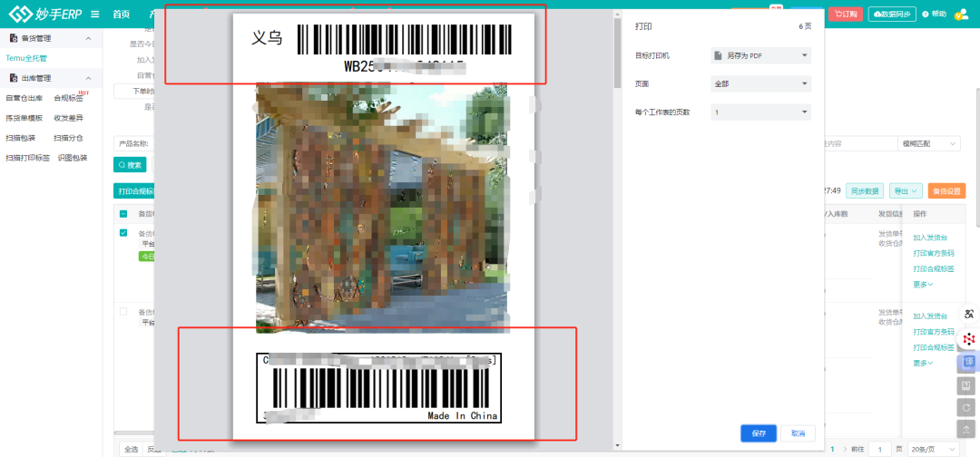This screenshot has width=980, height=457.
Task: Click the 出库管理 section icon
Action: [x=13, y=78]
